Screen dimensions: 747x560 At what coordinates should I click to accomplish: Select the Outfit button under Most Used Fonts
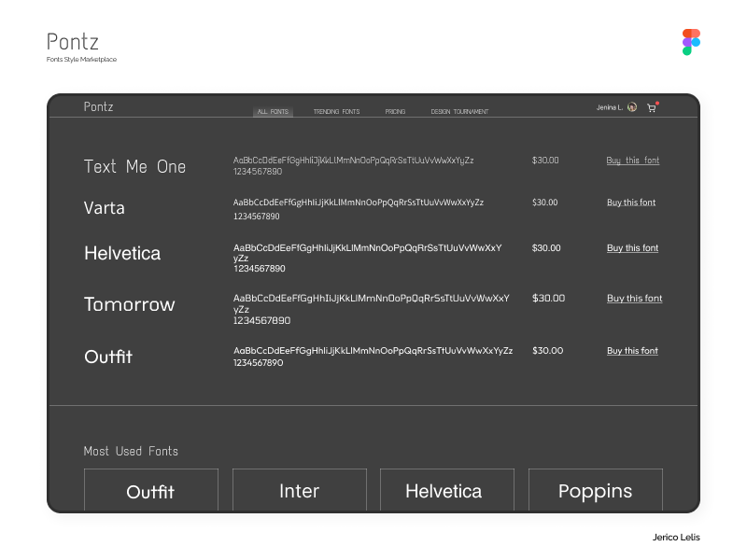(x=150, y=489)
